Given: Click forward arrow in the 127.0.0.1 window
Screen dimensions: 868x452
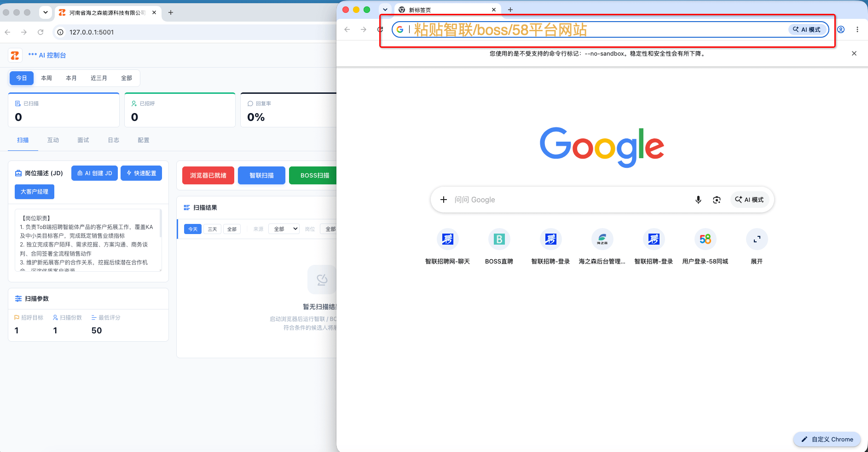Looking at the screenshot, I should [x=24, y=32].
